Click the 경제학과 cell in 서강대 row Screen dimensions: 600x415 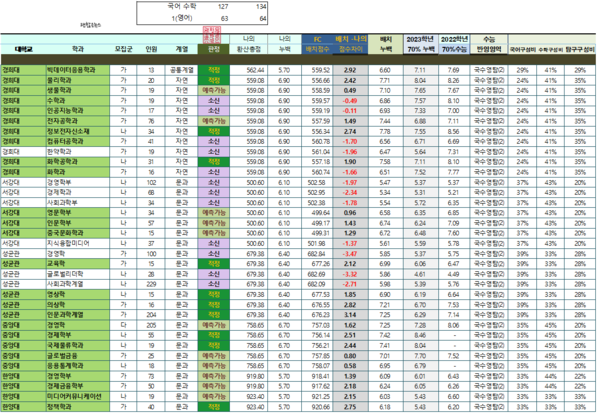78,192
